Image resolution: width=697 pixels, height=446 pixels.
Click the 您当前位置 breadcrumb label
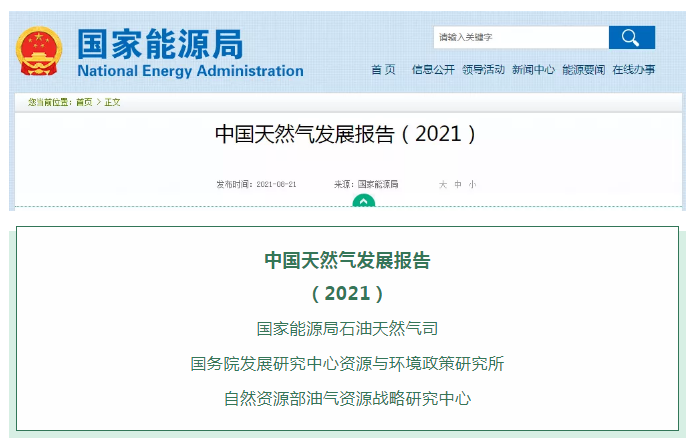(x=50, y=102)
